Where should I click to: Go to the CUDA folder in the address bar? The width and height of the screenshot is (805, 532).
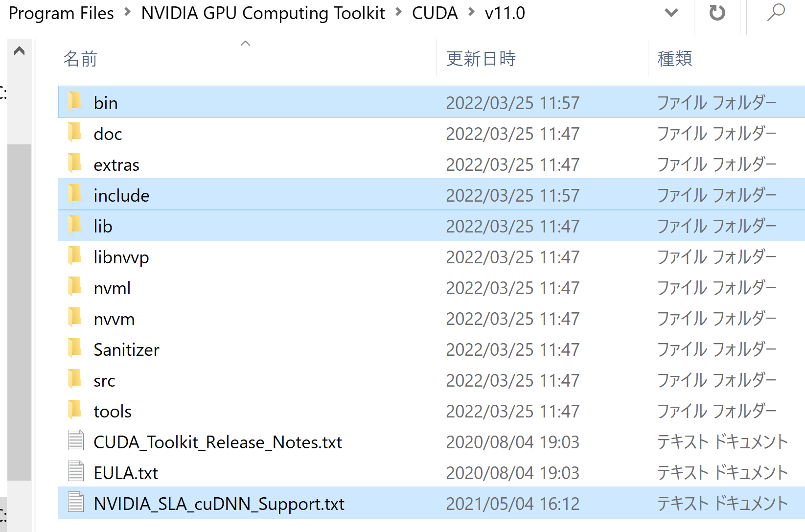435,13
